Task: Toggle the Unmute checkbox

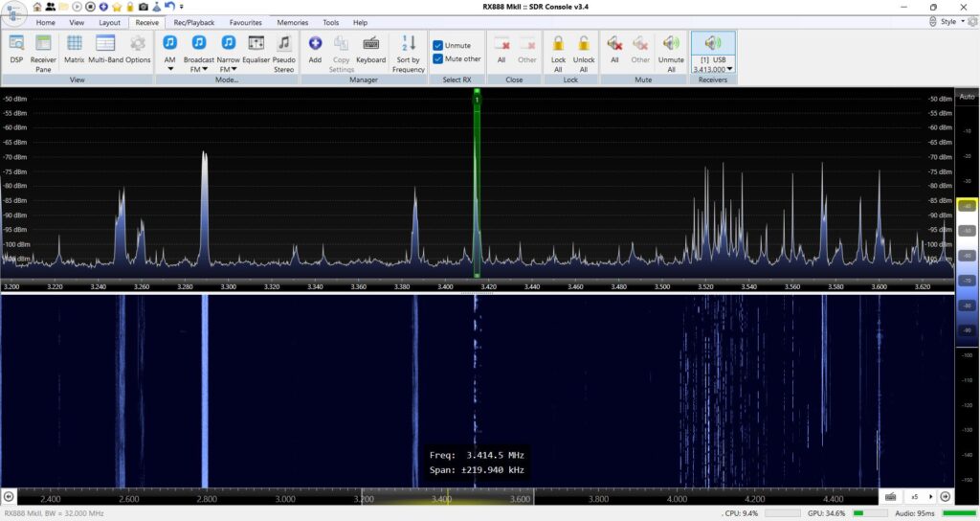Action: point(438,46)
